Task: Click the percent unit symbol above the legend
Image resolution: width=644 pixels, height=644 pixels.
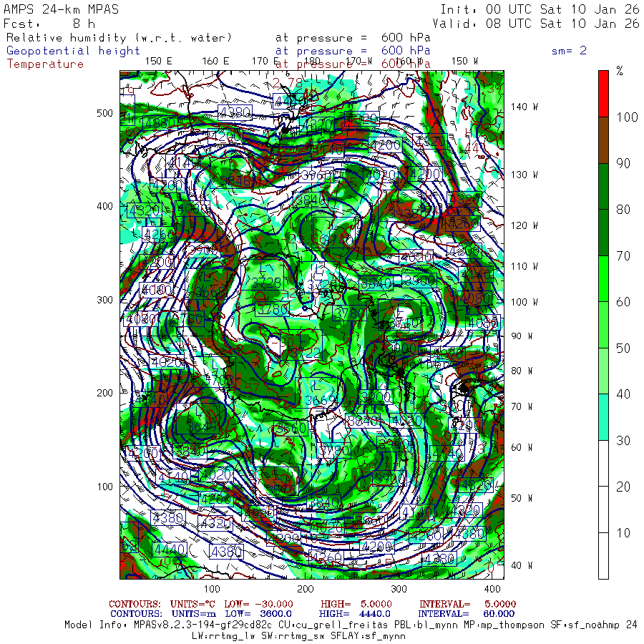Action: [620, 71]
